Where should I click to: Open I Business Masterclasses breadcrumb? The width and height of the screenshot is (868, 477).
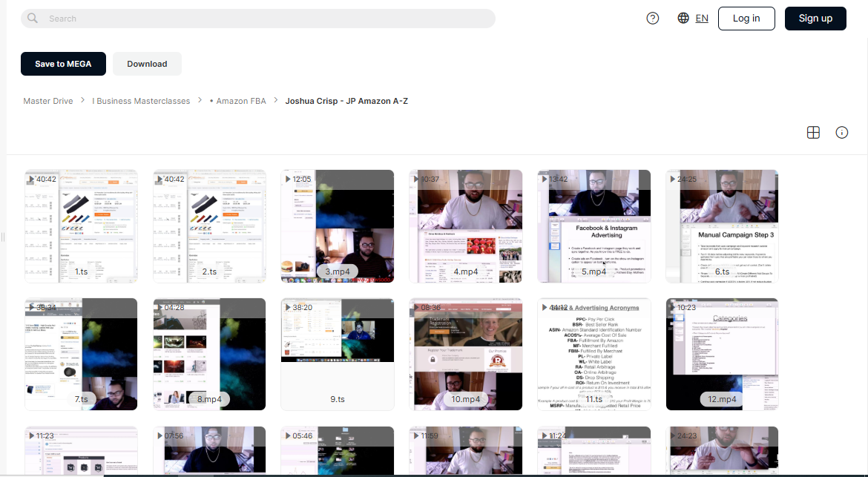(x=141, y=101)
